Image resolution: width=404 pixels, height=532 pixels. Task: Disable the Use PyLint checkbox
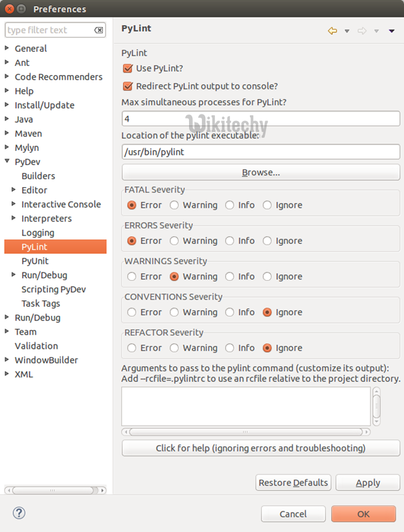[x=128, y=68]
